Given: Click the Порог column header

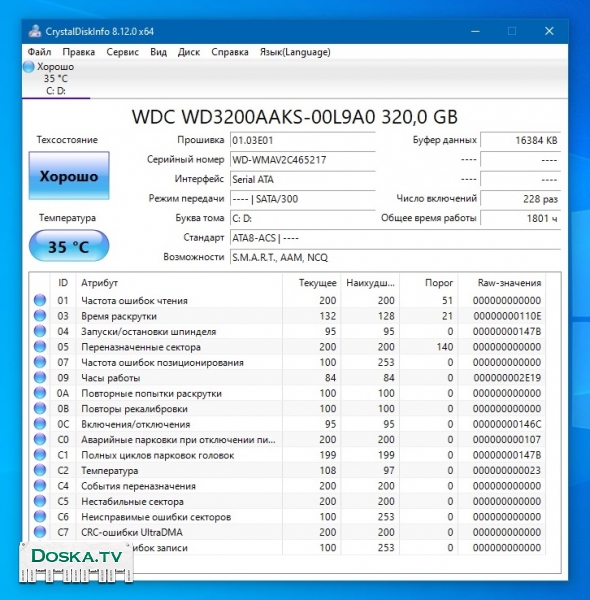Looking at the screenshot, I should 429,283.
